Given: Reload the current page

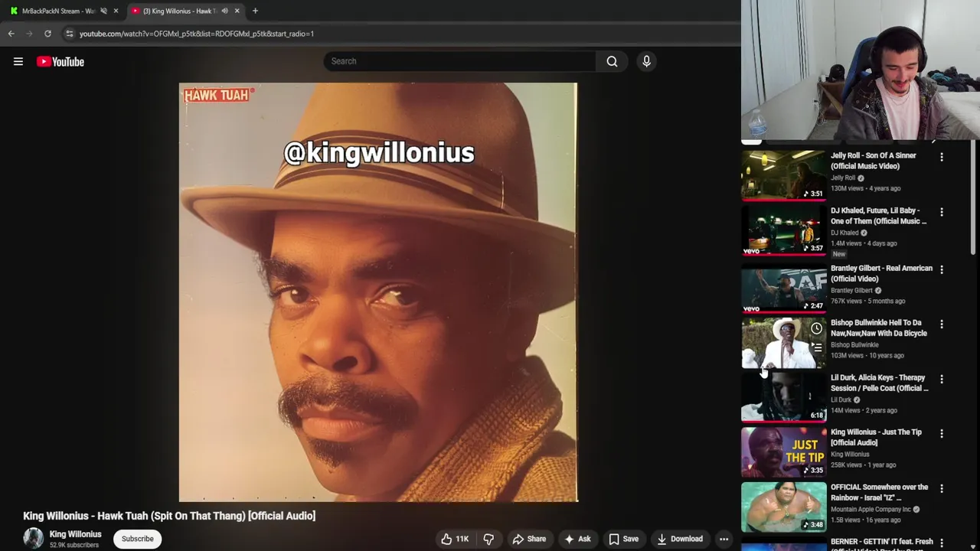Looking at the screenshot, I should pyautogui.click(x=47, y=34).
